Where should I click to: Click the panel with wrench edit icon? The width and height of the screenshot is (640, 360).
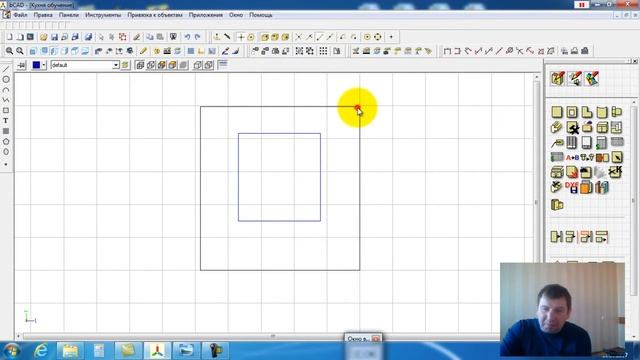[572, 128]
